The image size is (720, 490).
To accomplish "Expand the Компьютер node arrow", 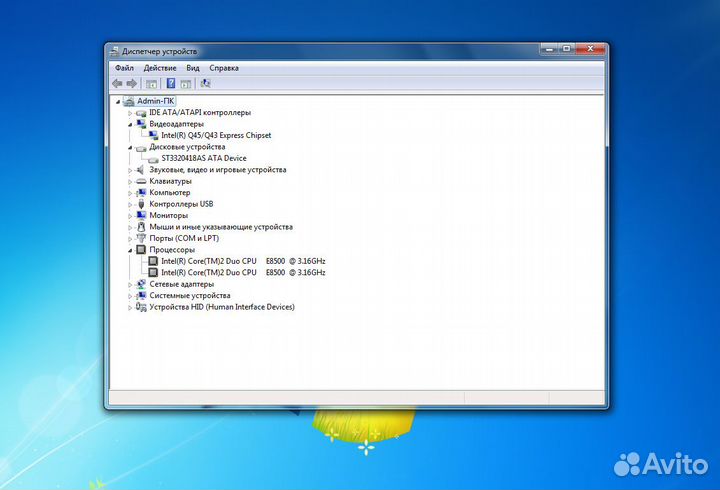I will 130,193.
